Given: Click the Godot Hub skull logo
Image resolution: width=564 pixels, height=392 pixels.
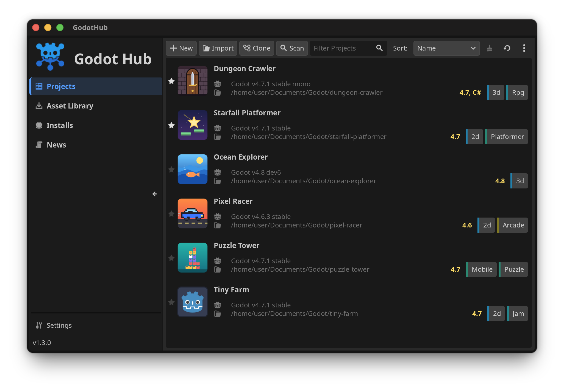Looking at the screenshot, I should click(x=50, y=56).
